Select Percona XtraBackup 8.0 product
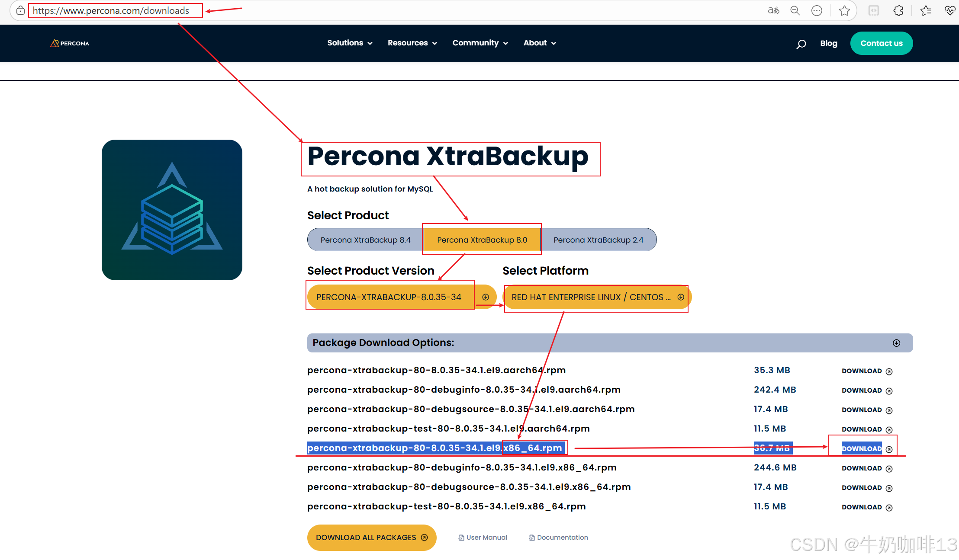This screenshot has height=560, width=959. tap(482, 240)
